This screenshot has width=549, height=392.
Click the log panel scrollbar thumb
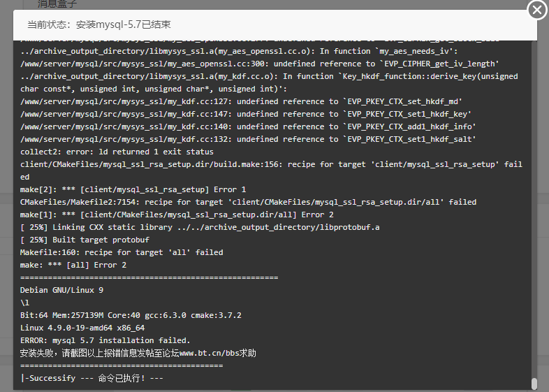coord(534,384)
